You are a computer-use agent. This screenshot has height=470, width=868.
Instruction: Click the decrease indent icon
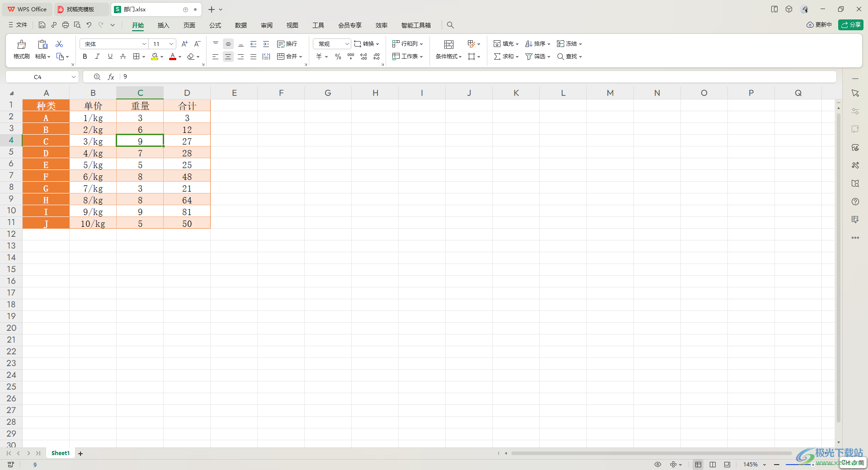(254, 44)
